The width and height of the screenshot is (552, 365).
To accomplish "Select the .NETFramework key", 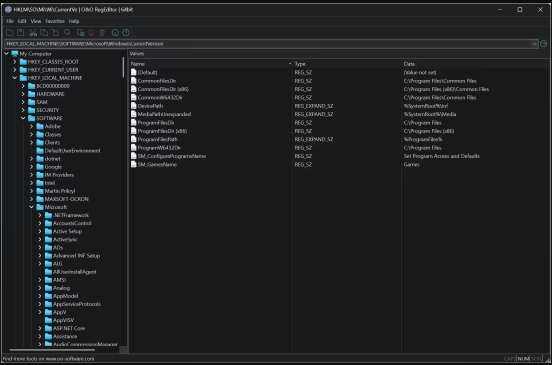I will click(71, 215).
